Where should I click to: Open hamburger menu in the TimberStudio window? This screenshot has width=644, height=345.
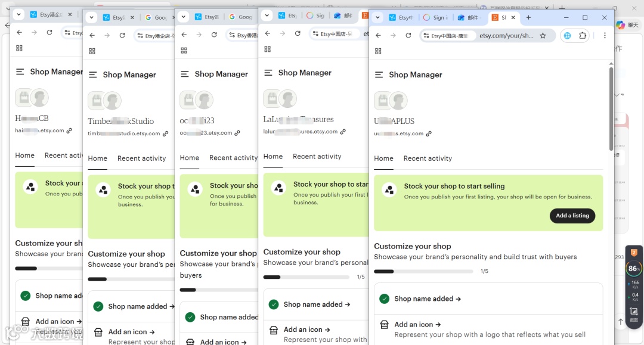click(x=93, y=74)
